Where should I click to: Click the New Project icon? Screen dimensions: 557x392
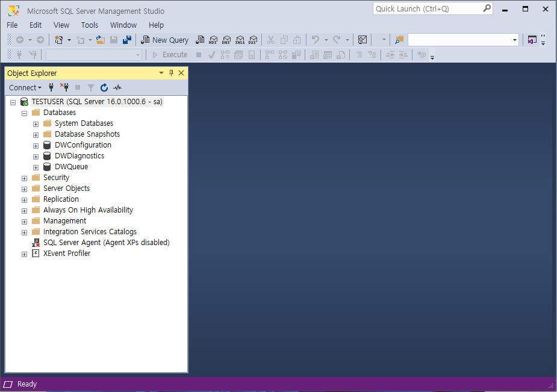point(59,40)
